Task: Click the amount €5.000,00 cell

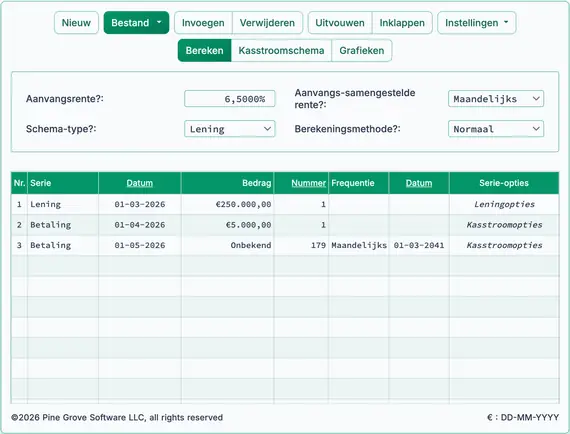Action: click(x=228, y=225)
